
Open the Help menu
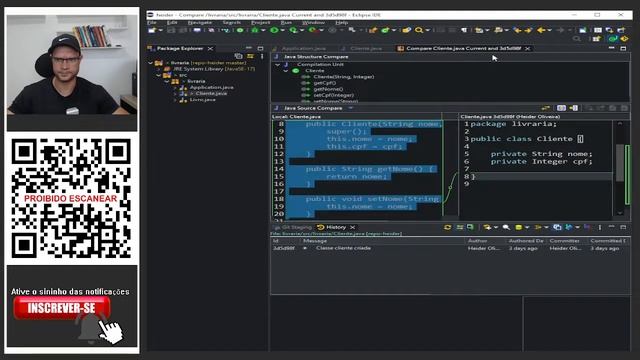[x=341, y=22]
